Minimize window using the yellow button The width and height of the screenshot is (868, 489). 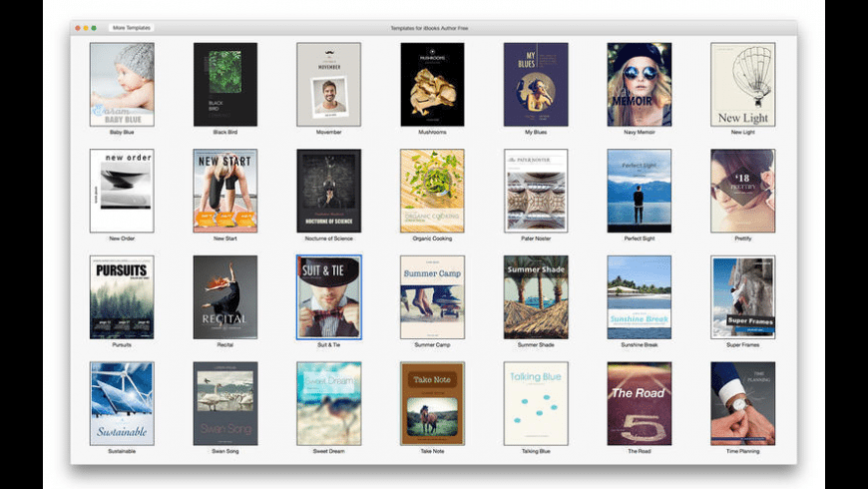tap(86, 28)
